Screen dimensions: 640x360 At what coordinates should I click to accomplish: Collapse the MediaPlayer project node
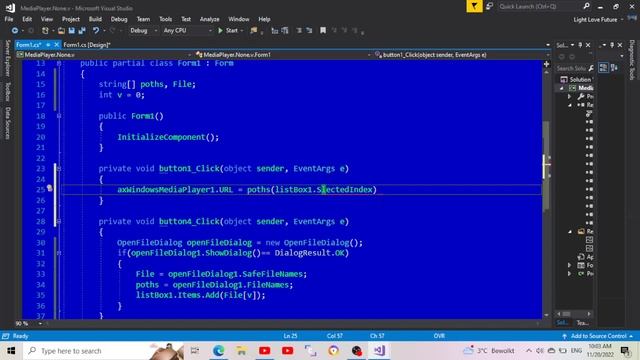(x=562, y=88)
